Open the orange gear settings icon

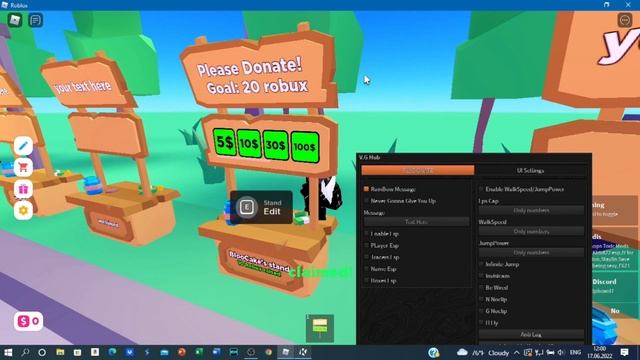coord(23,211)
